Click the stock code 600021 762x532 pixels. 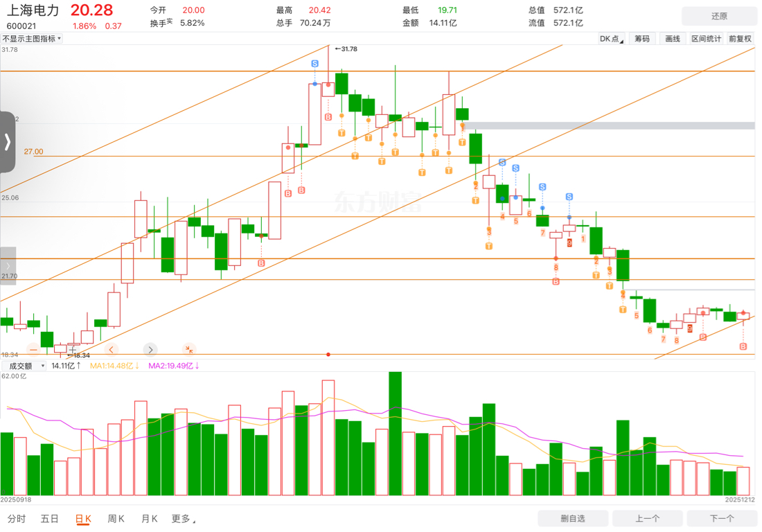pyautogui.click(x=21, y=26)
